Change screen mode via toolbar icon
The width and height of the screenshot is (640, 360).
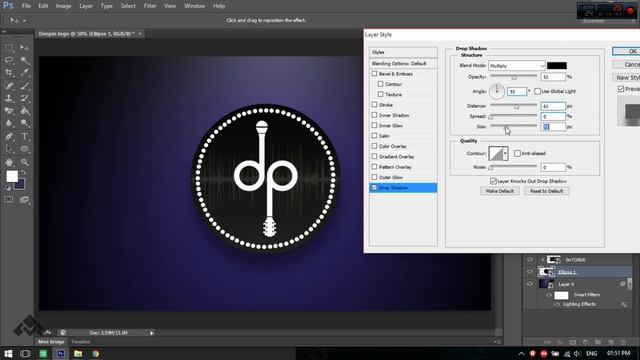[x=24, y=200]
